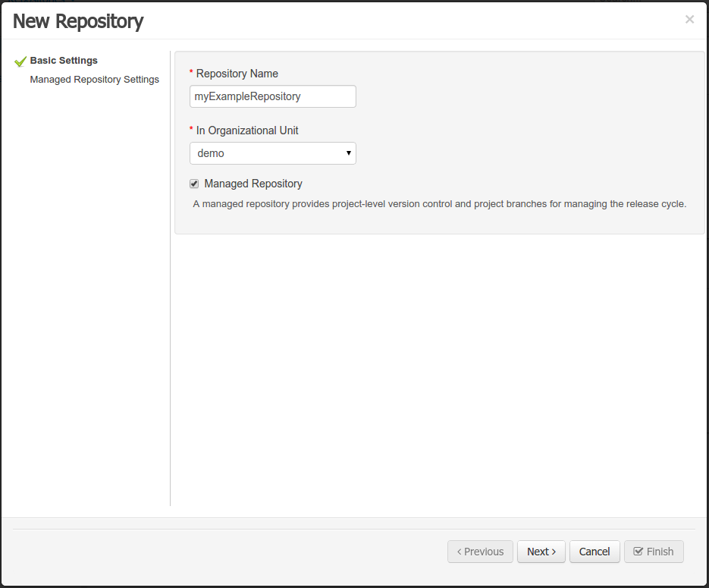Select the Basic Settings wizard step
Viewport: 709px width, 588px height.
[x=64, y=60]
